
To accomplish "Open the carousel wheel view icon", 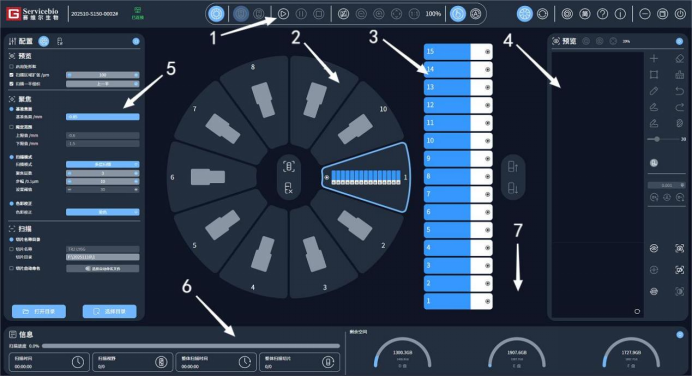I will click(525, 14).
